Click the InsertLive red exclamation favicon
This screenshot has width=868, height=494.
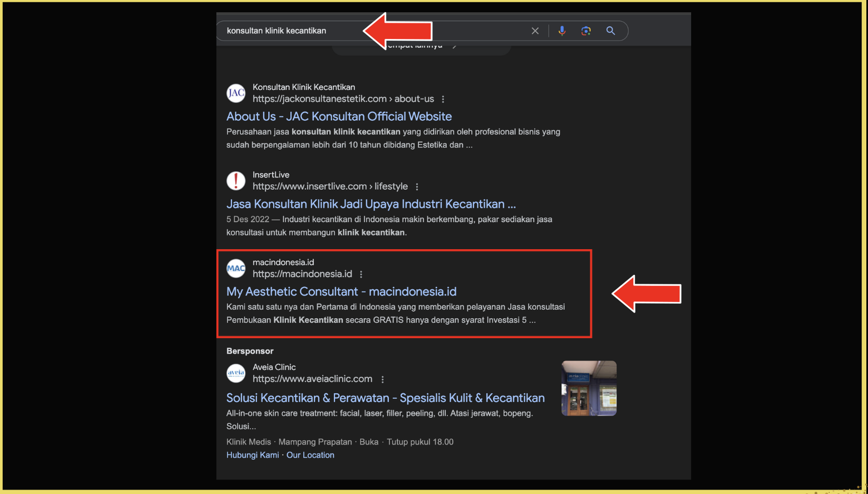coord(236,181)
